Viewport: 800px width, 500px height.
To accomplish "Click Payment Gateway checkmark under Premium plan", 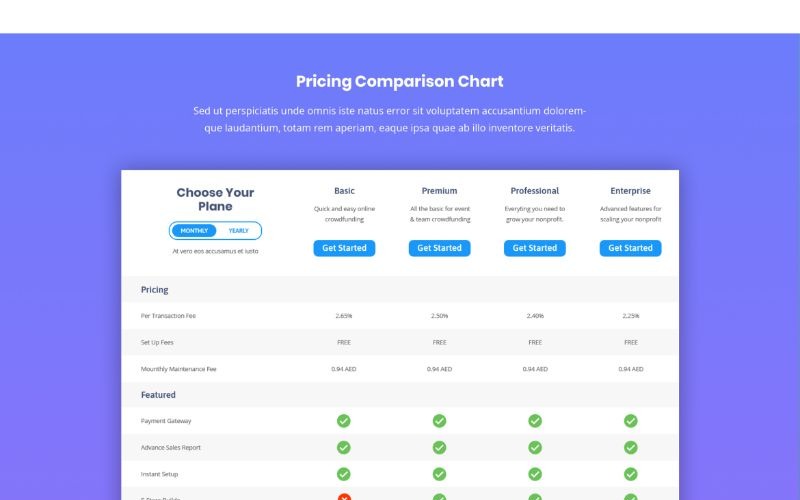I will (439, 421).
